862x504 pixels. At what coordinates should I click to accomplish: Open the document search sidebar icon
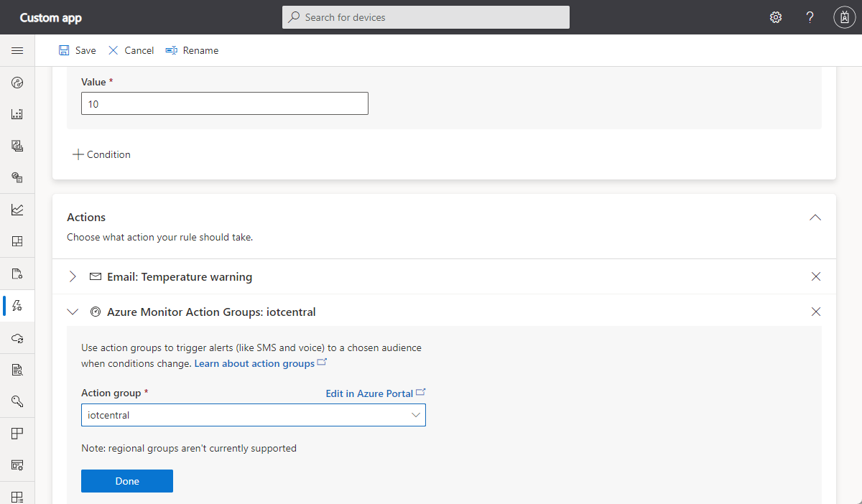pyautogui.click(x=17, y=370)
